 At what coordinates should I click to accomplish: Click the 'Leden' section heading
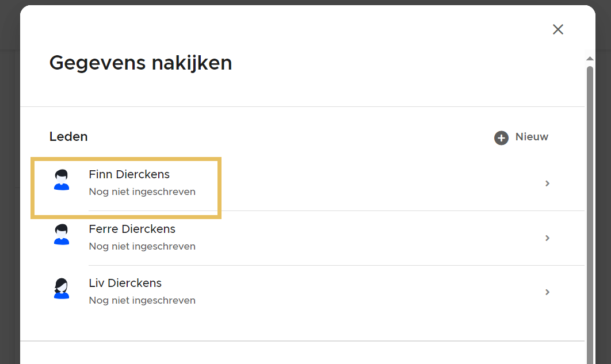click(68, 137)
